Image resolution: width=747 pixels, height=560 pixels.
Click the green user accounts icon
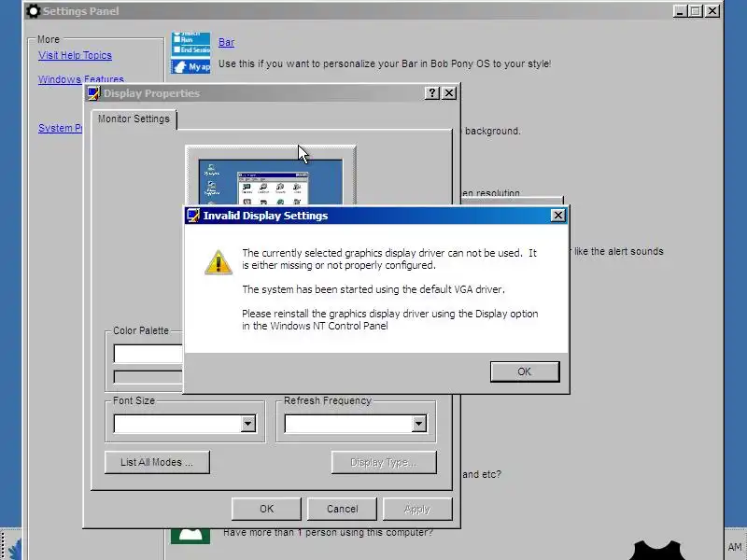coord(190,536)
